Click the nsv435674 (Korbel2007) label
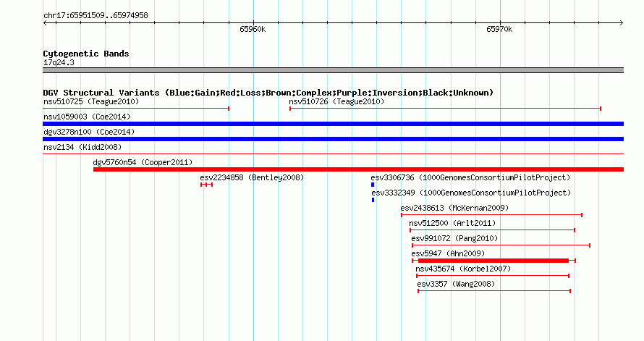Screen dimensions: 644x341 pyautogui.click(x=463, y=269)
